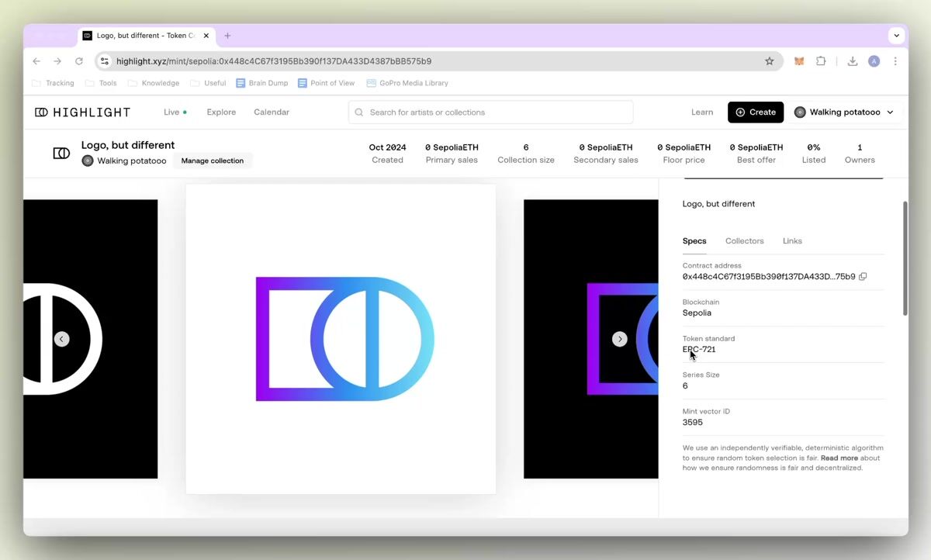Focus the search for artists or collections field
Screen dimensions: 931x560
click(x=490, y=112)
